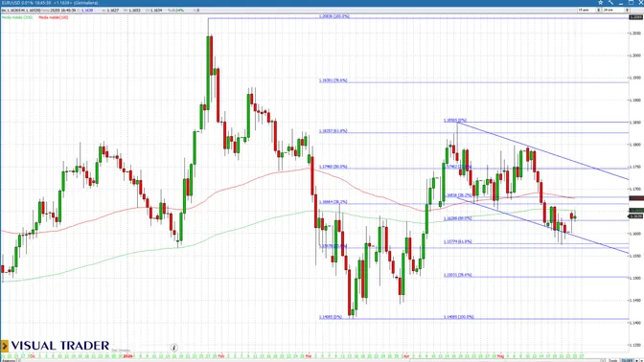Open the '15 anni' history range dropdown
Viewport: 644px width, 362px height.
click(586, 10)
